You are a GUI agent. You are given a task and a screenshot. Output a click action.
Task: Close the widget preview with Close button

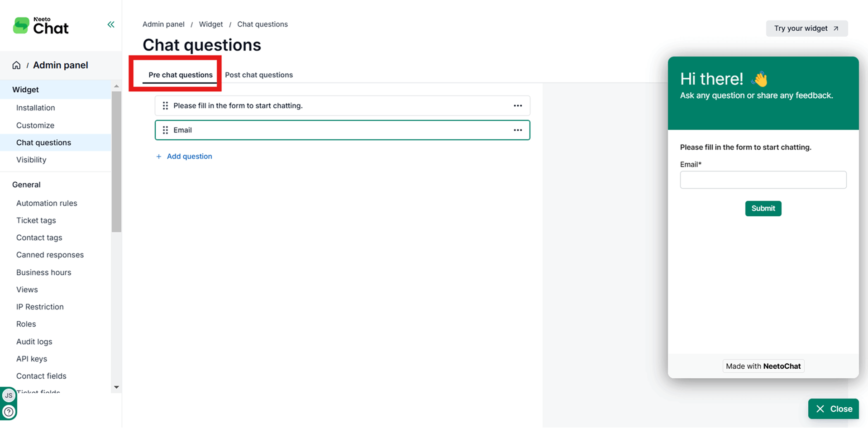tap(833, 409)
